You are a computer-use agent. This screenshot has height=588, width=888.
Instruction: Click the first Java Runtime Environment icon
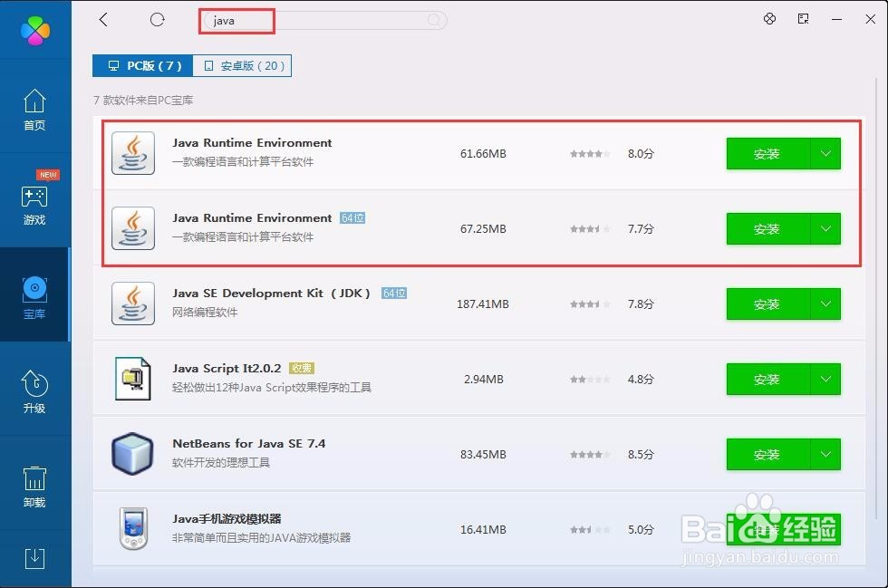(x=133, y=153)
